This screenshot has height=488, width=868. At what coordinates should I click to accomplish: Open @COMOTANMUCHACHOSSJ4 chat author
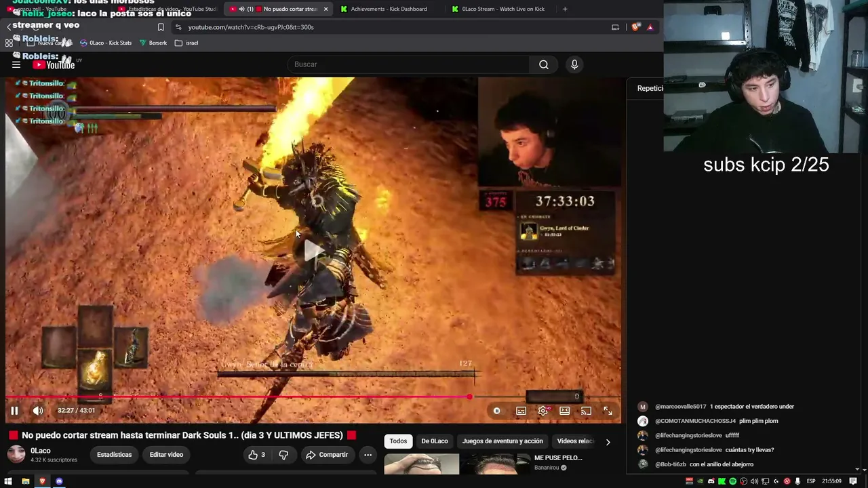[695, 421]
